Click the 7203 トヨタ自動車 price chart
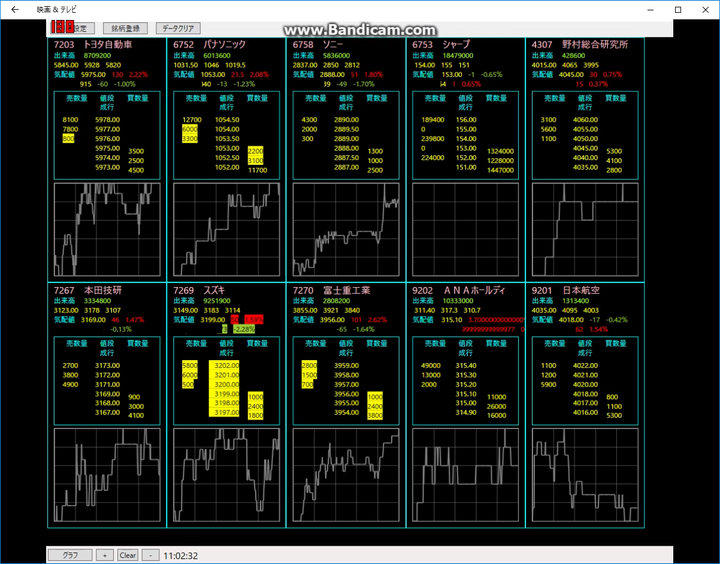Viewport: 720px width, 564px height. [107, 230]
